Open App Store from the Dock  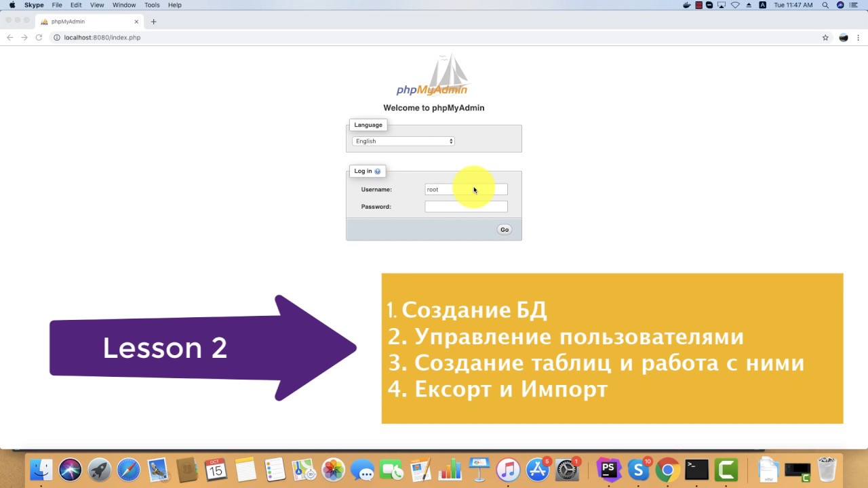(x=538, y=470)
